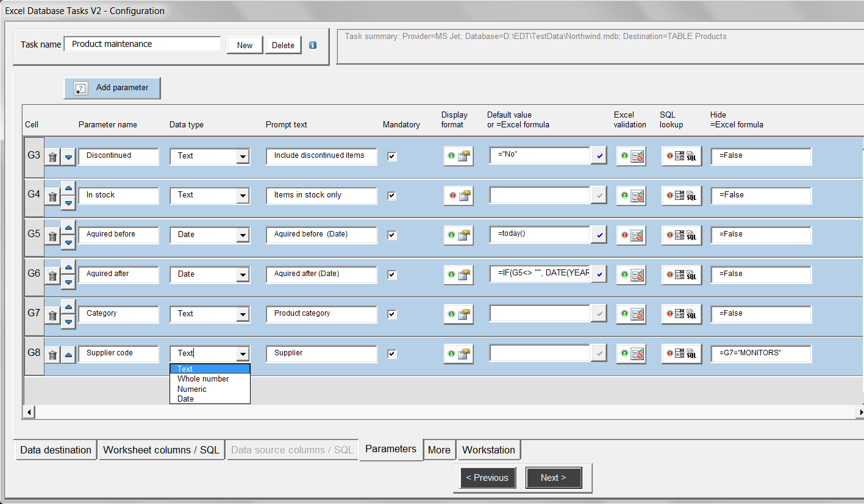Switch to Worksheet columns / SQL tab

coord(161,450)
